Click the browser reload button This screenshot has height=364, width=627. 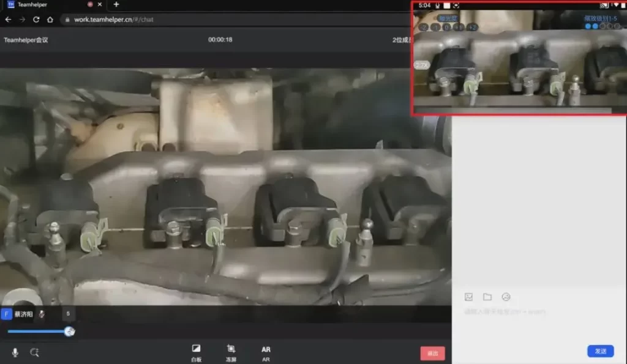click(36, 20)
